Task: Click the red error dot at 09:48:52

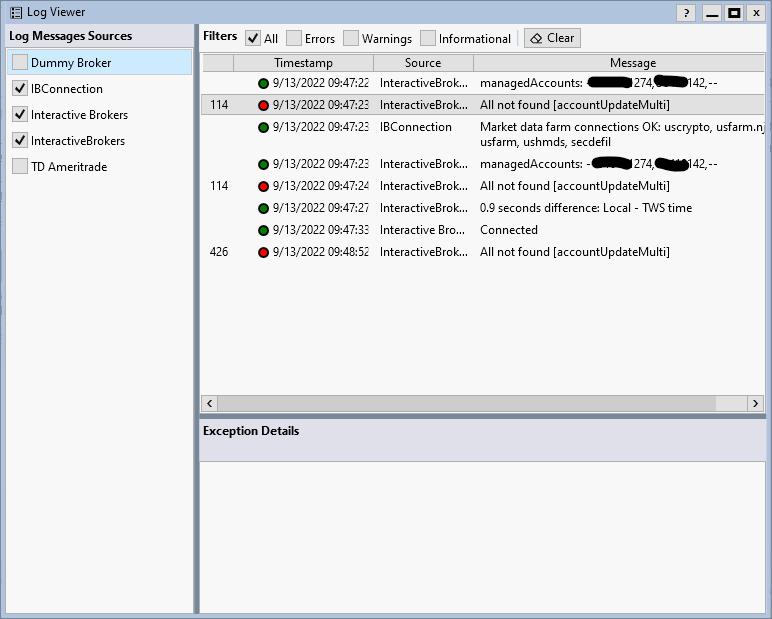Action: coord(263,253)
